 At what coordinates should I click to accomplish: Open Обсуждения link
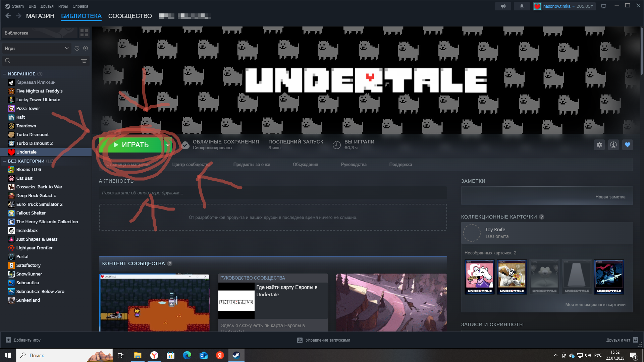click(305, 164)
